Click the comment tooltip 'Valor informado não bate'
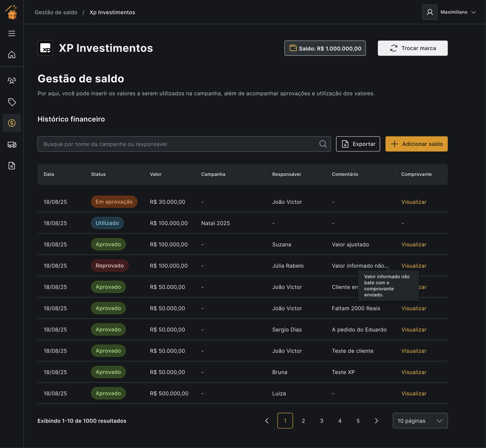486x448 pixels. click(x=389, y=286)
